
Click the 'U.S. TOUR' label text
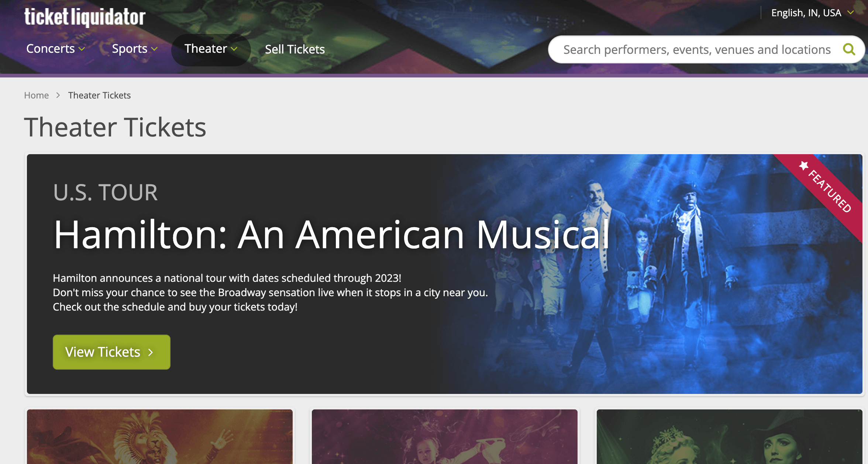coord(105,193)
